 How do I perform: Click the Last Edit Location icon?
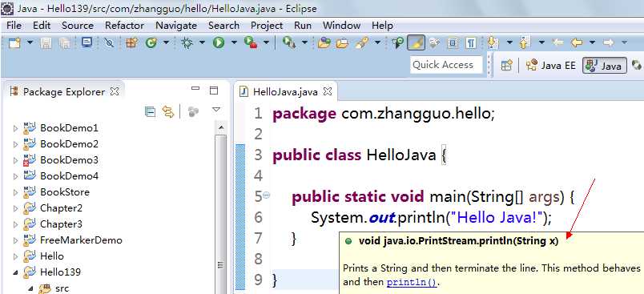point(557,42)
